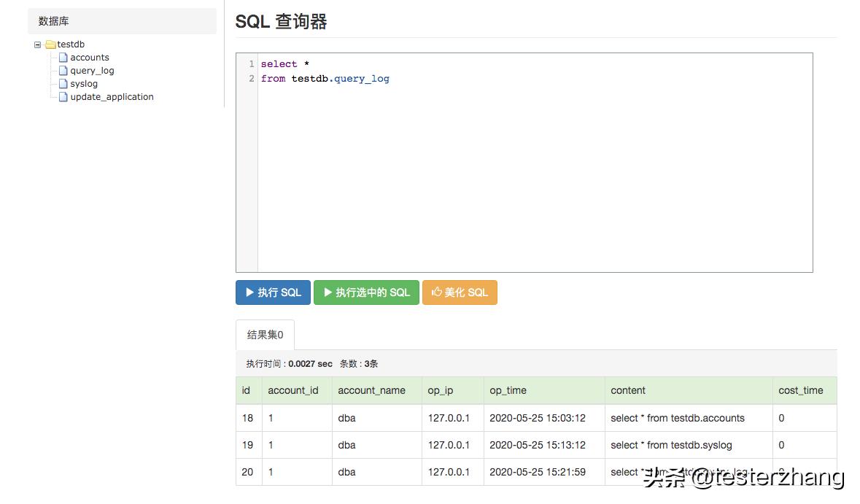Select the accounts table in the tree
The height and width of the screenshot is (504, 860).
(x=89, y=57)
